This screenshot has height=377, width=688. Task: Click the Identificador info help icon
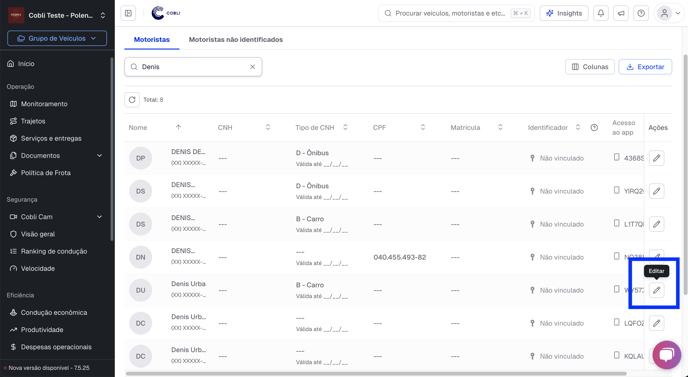coord(594,128)
